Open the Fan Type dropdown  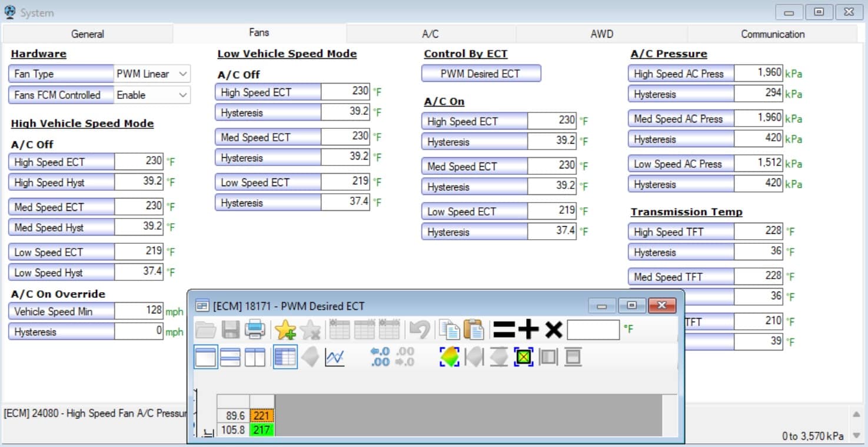click(x=184, y=74)
